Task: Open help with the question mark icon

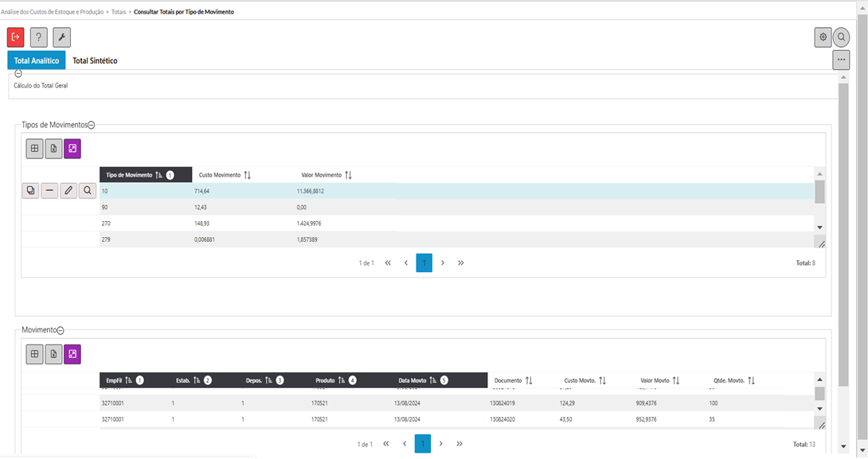Action: (39, 37)
